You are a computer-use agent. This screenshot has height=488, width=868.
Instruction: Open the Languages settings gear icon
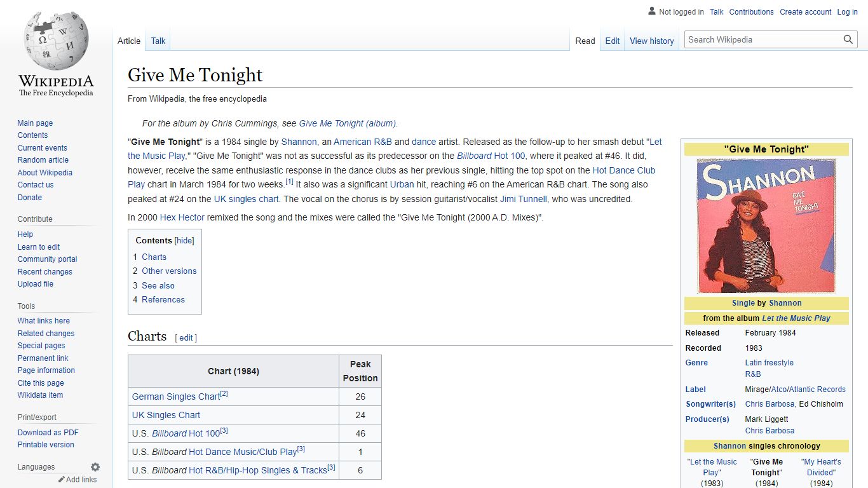click(95, 467)
